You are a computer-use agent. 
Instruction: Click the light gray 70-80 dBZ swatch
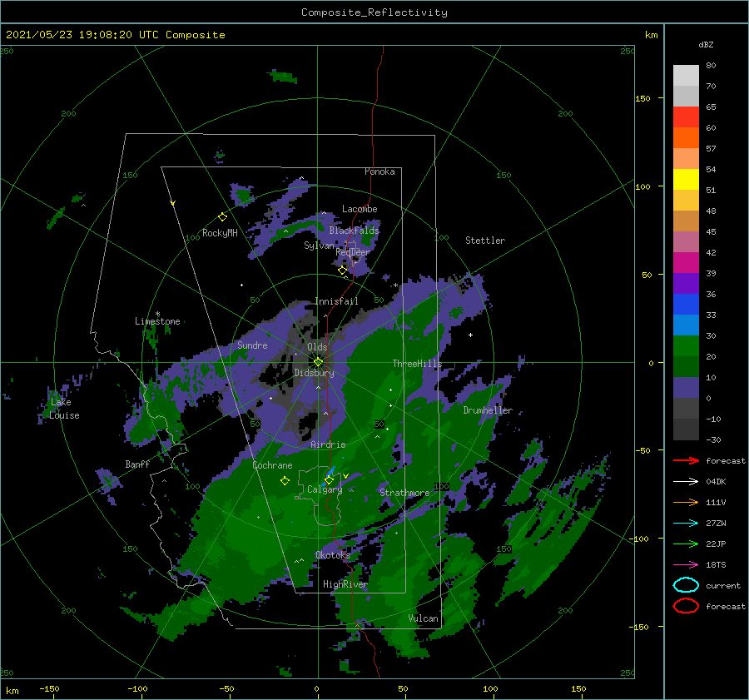pyautogui.click(x=686, y=76)
